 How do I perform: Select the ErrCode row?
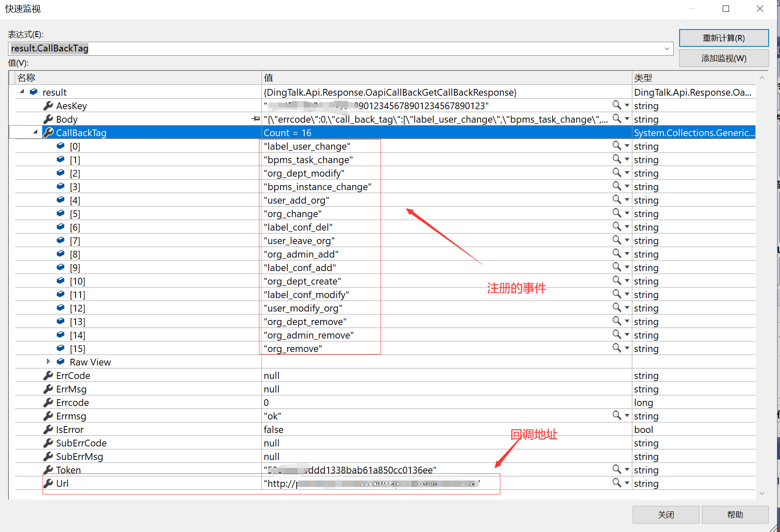385,375
